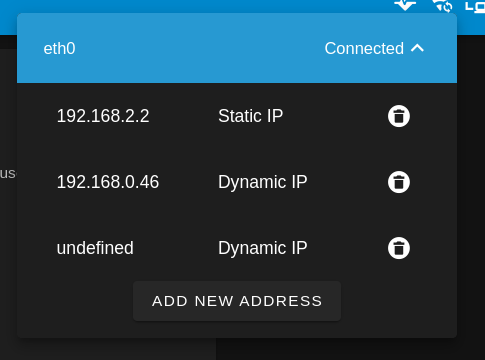The height and width of the screenshot is (360, 485).
Task: Click partially hidden text left of panel
Action: pos(8,173)
